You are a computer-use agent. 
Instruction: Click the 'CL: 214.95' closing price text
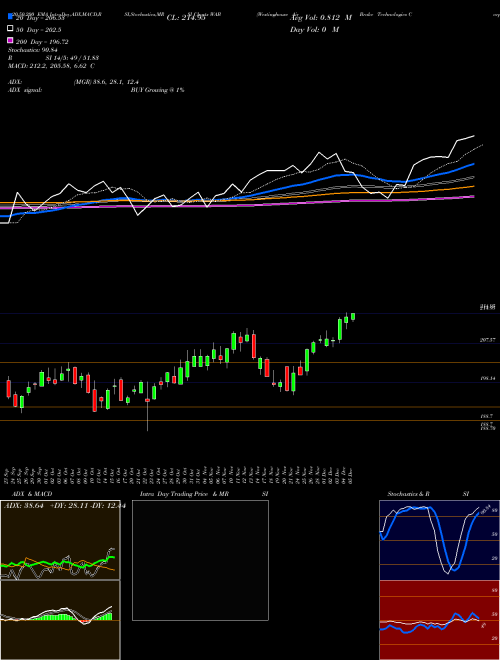[186, 18]
